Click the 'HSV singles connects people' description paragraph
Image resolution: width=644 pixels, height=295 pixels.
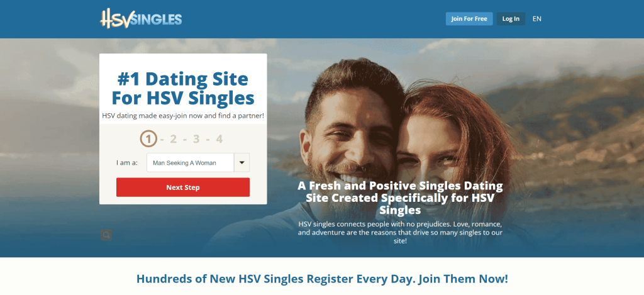tap(400, 233)
